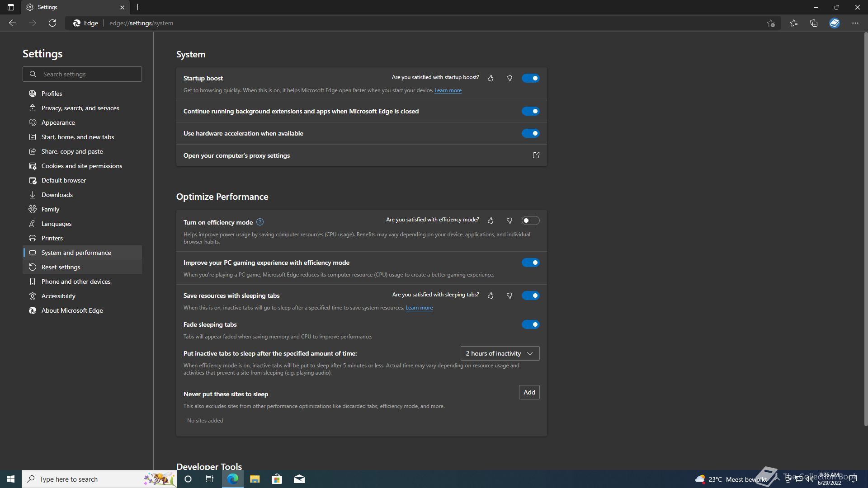Viewport: 868px width, 488px height.
Task: Disable the Startup boost toggle
Action: [531, 78]
